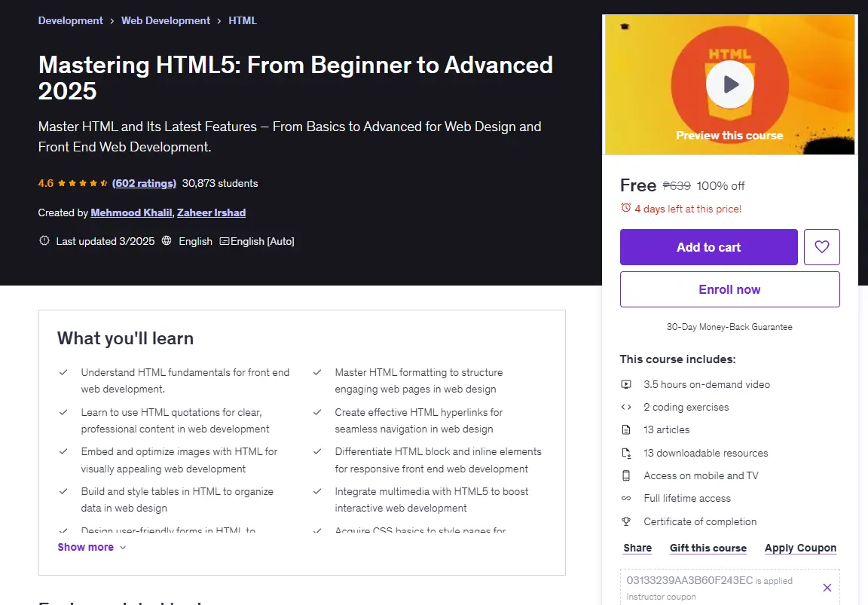Viewport: 868px width, 605px height.
Task: Select Gift this course
Action: tap(708, 548)
